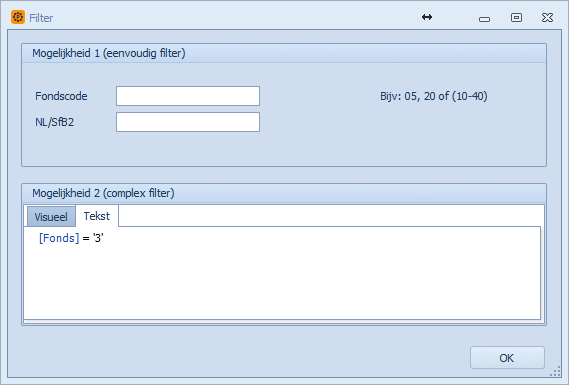Click the '3' value in the filter expression
Image resolution: width=569 pixels, height=385 pixels.
point(98,238)
